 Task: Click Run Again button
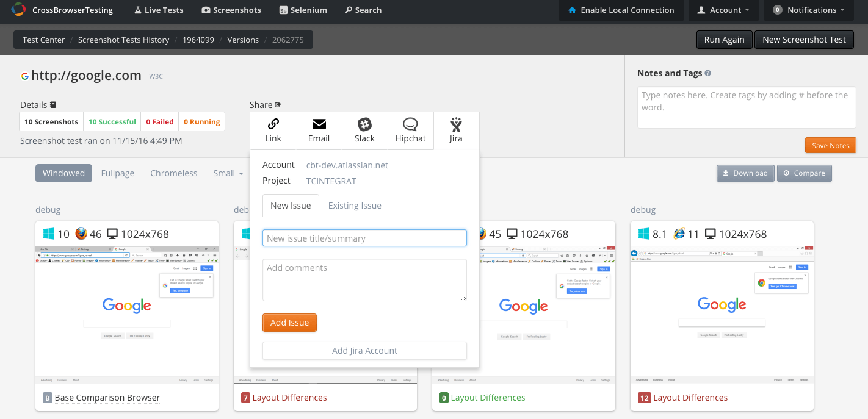[725, 40]
